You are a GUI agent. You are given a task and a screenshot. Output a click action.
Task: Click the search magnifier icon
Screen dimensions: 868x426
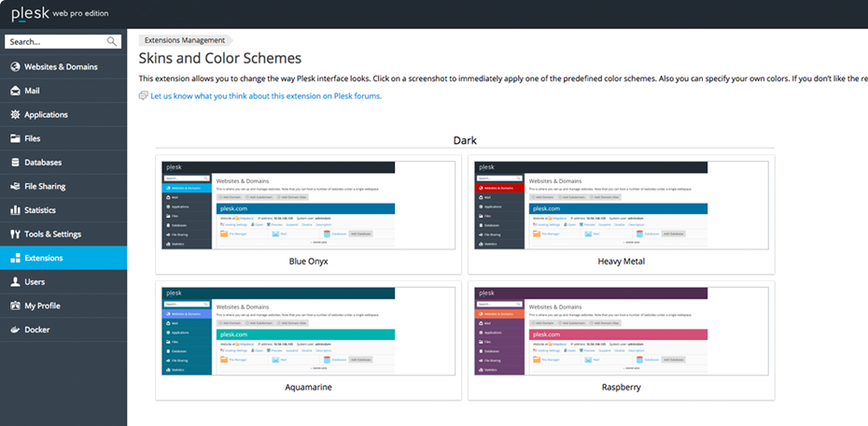coord(112,41)
